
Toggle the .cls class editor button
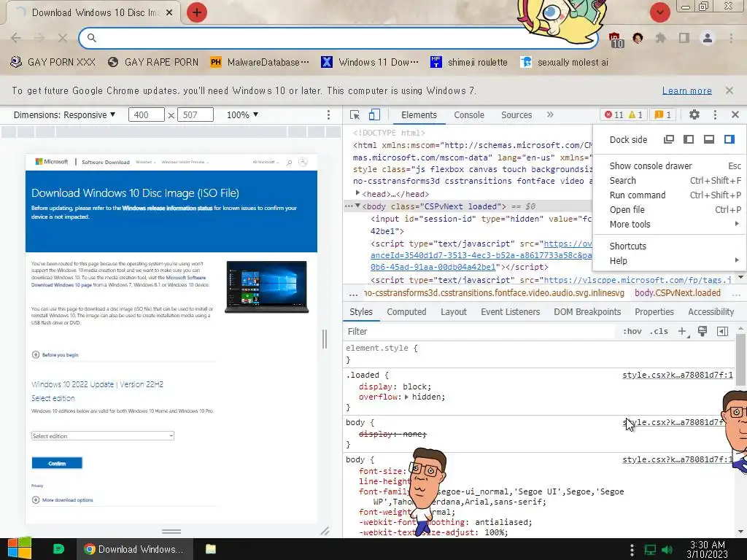pyautogui.click(x=659, y=332)
